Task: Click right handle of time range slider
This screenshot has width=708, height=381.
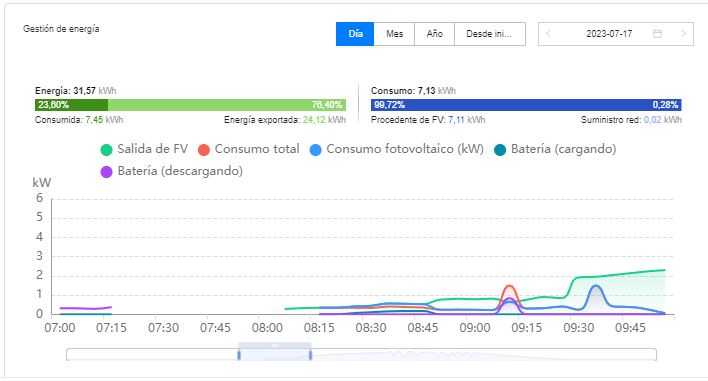Action: (311, 355)
